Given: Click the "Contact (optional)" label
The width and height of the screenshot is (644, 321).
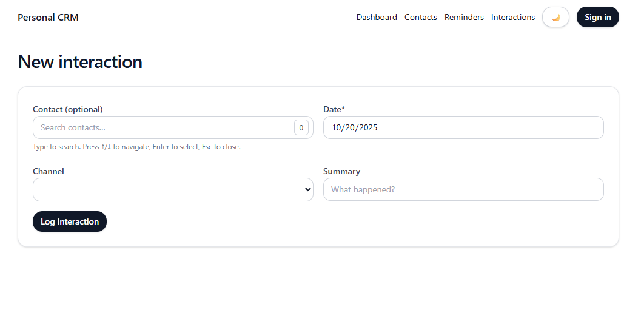Looking at the screenshot, I should 68,109.
